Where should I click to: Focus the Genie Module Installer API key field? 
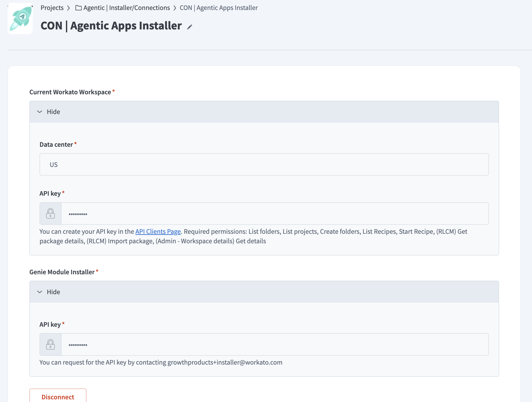point(275,344)
